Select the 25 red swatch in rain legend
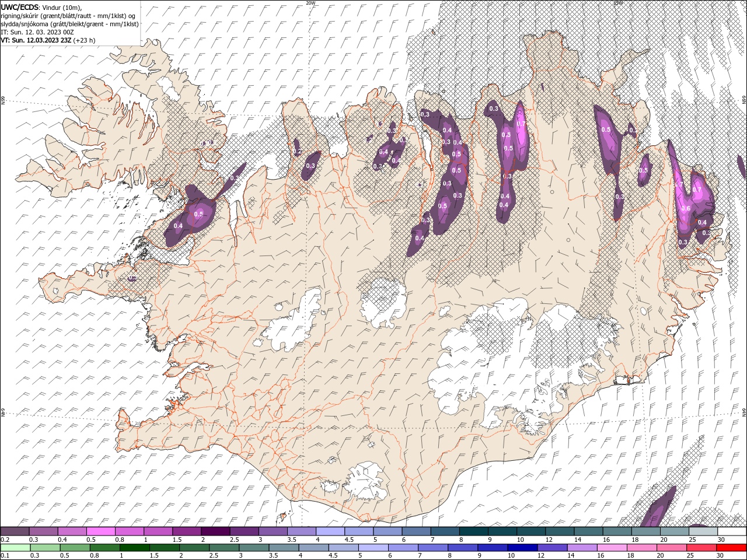The width and height of the screenshot is (747, 560). pyautogui.click(x=702, y=548)
